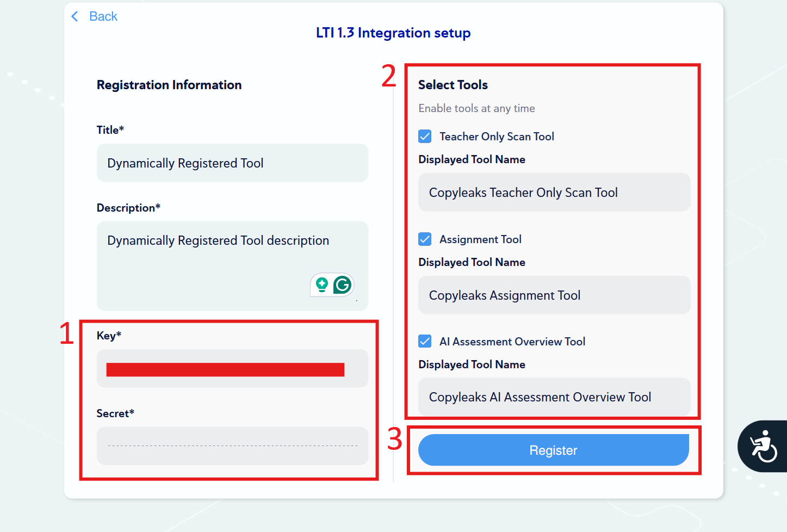This screenshot has width=787, height=532.
Task: Click the Grammarly G icon in Description
Action: tap(342, 284)
